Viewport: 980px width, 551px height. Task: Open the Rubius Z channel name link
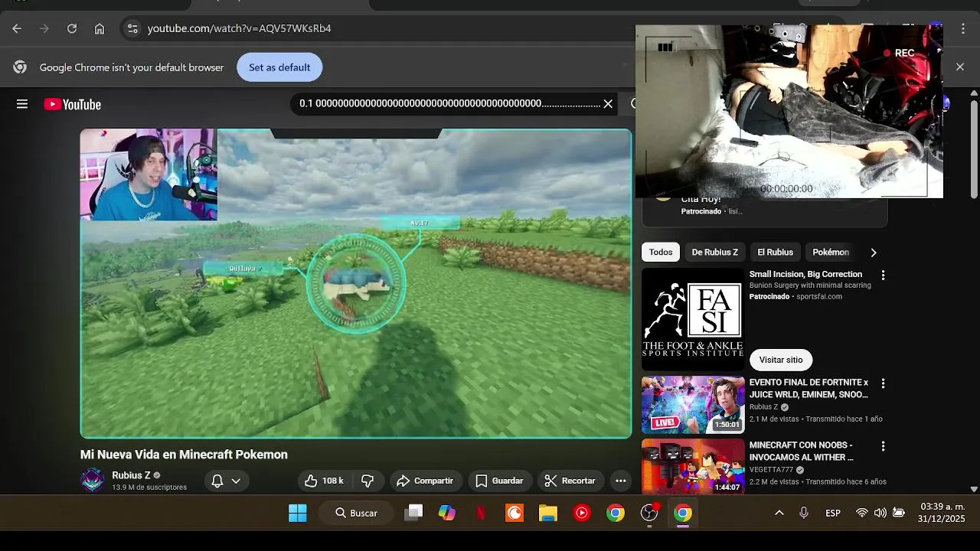click(x=131, y=475)
